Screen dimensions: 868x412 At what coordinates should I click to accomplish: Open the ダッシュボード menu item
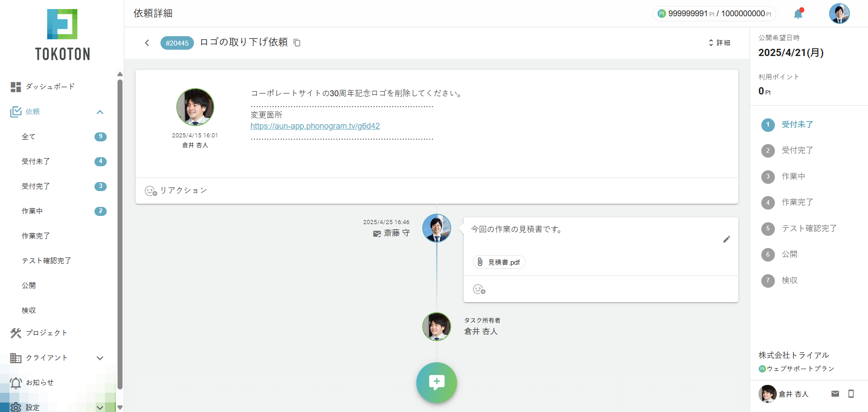(50, 86)
